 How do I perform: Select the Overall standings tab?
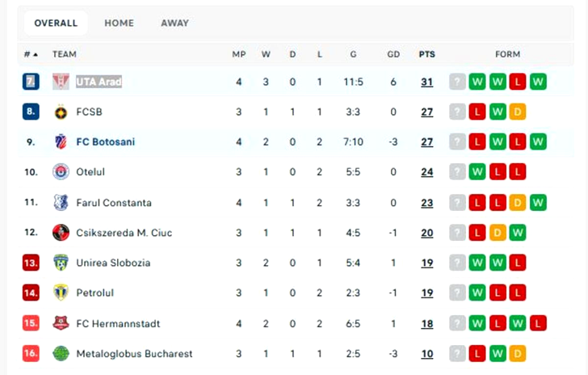(x=56, y=23)
